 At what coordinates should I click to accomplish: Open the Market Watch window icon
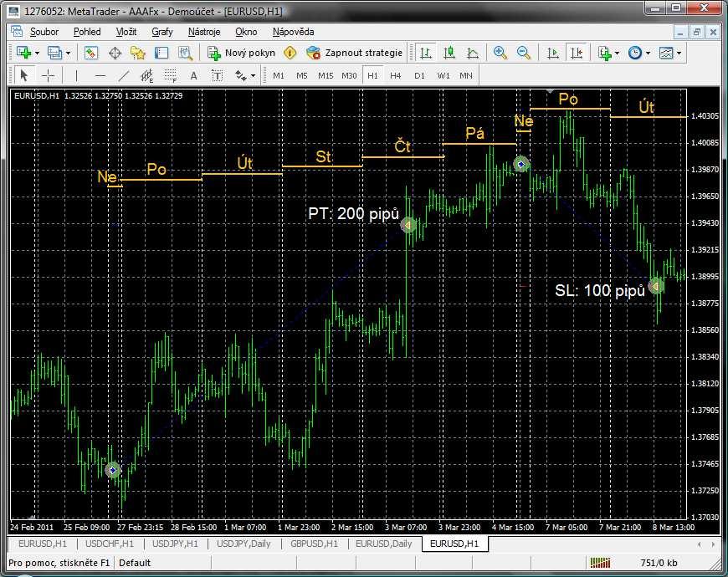tap(91, 53)
